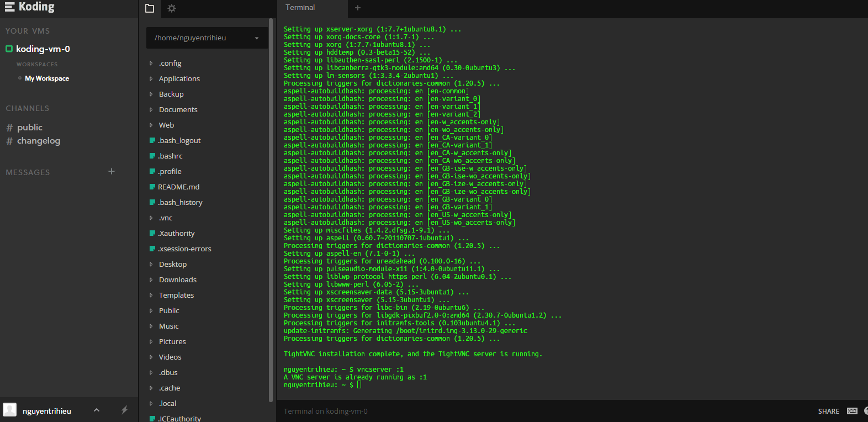Open the /home/nguyentrihieu path dropdown

[257, 38]
